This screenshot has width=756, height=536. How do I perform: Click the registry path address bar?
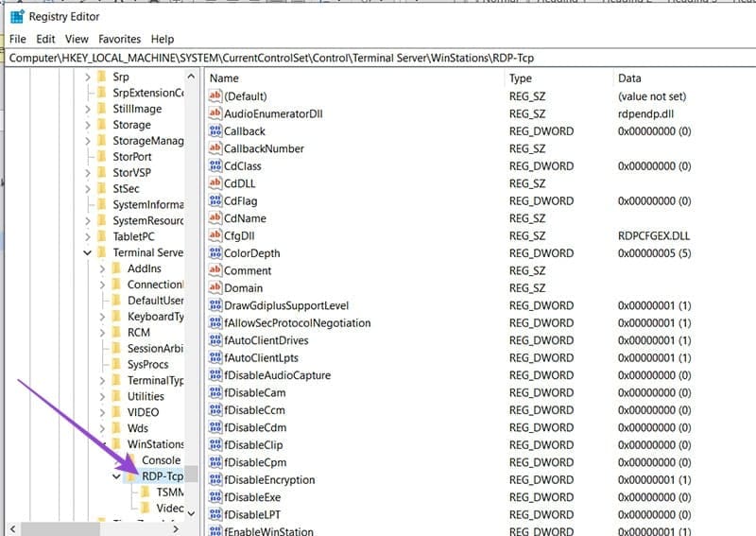click(381, 58)
